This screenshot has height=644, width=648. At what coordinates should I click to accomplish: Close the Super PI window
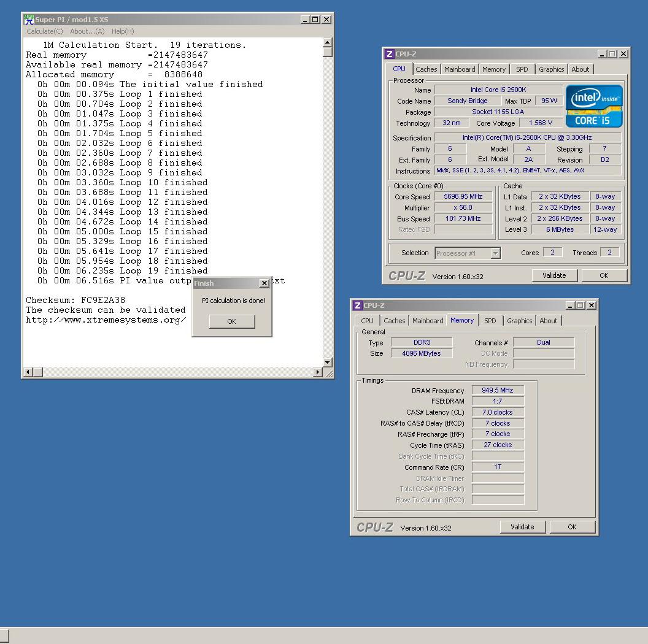pyautogui.click(x=326, y=20)
